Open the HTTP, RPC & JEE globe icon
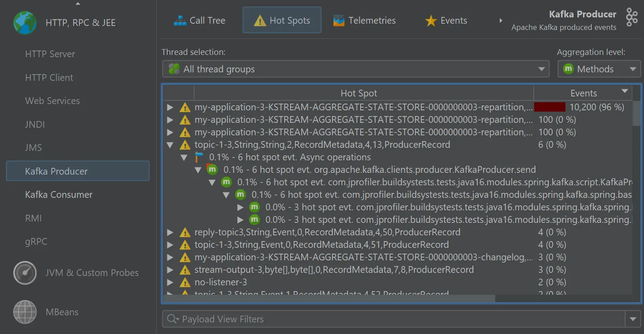644x334 pixels. coord(25,23)
